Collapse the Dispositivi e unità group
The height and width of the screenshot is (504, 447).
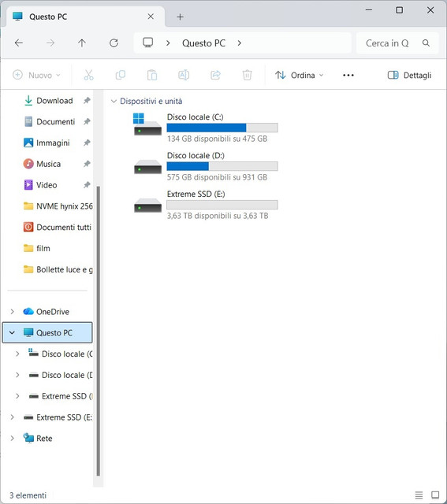(114, 102)
